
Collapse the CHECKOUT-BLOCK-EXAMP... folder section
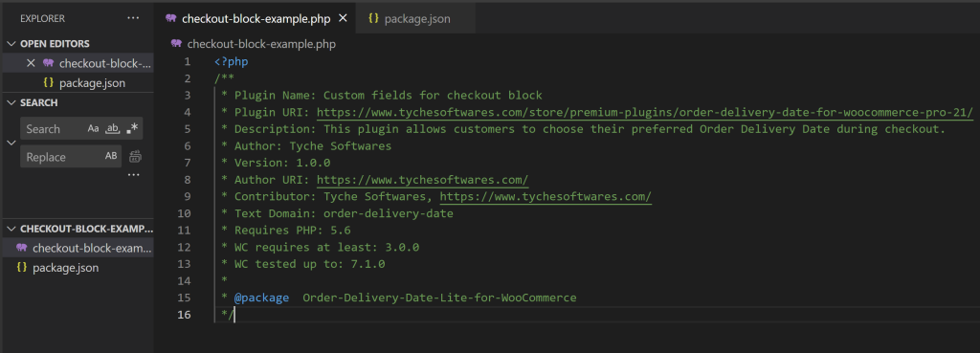78,228
